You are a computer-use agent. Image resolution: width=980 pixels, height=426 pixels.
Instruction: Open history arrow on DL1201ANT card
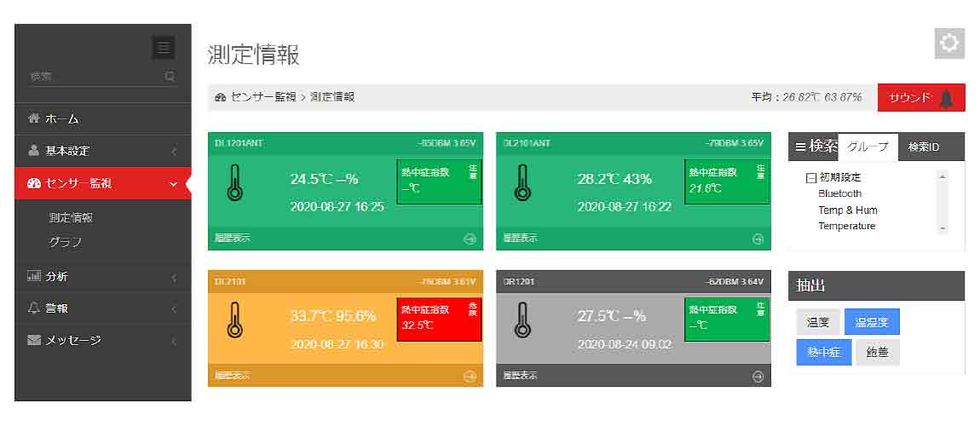[470, 239]
